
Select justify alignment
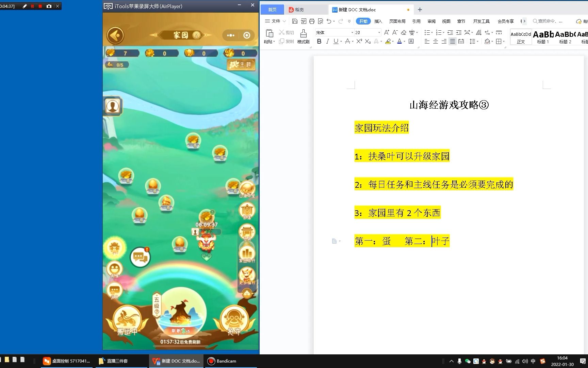pyautogui.click(x=452, y=41)
